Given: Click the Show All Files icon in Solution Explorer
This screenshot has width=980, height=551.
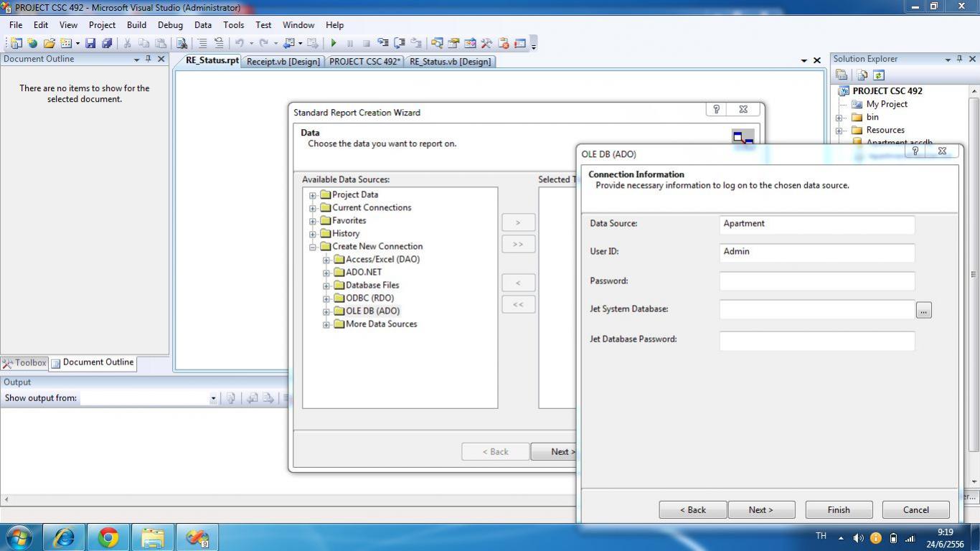Looking at the screenshot, I should click(x=862, y=75).
